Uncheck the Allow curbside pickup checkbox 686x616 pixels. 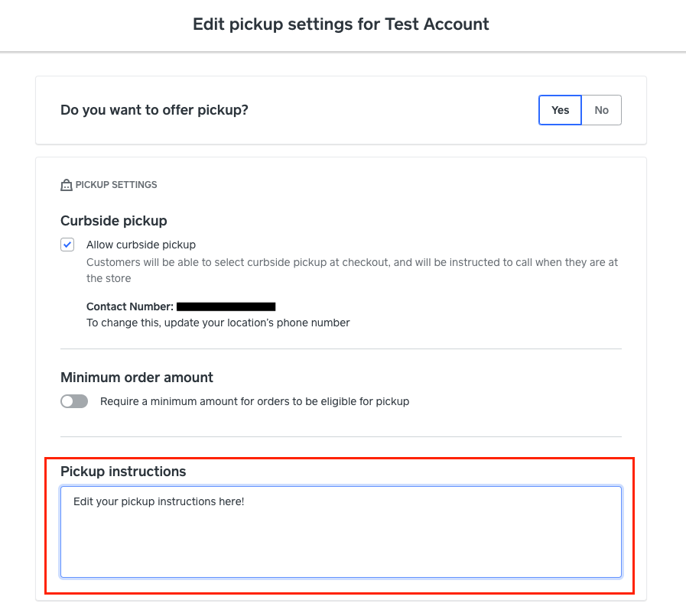pyautogui.click(x=68, y=245)
